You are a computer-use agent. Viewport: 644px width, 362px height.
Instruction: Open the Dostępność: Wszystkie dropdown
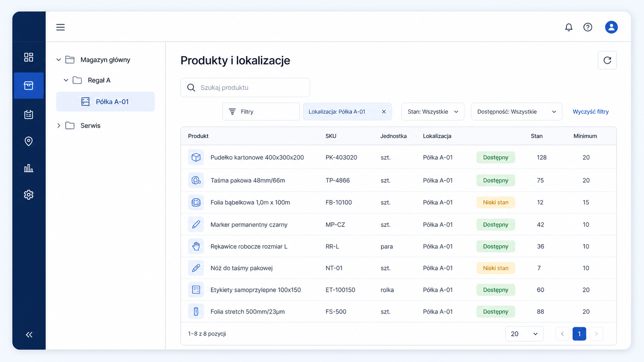click(x=517, y=112)
